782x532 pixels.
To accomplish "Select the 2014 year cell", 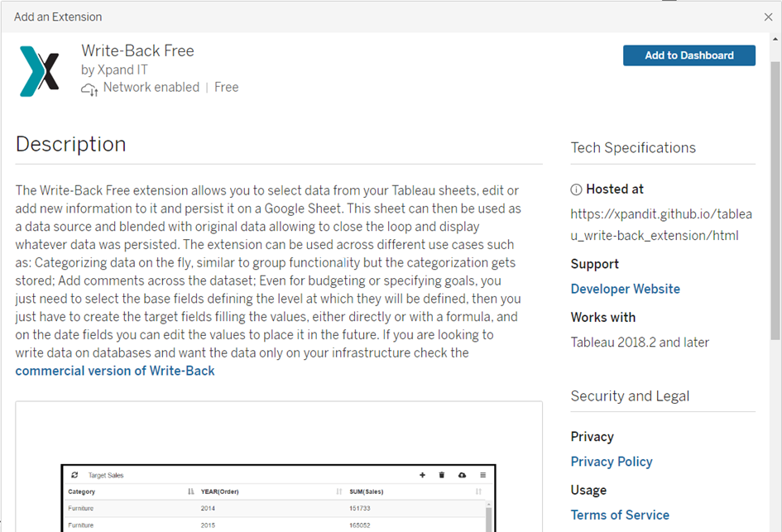I will coord(208,509).
